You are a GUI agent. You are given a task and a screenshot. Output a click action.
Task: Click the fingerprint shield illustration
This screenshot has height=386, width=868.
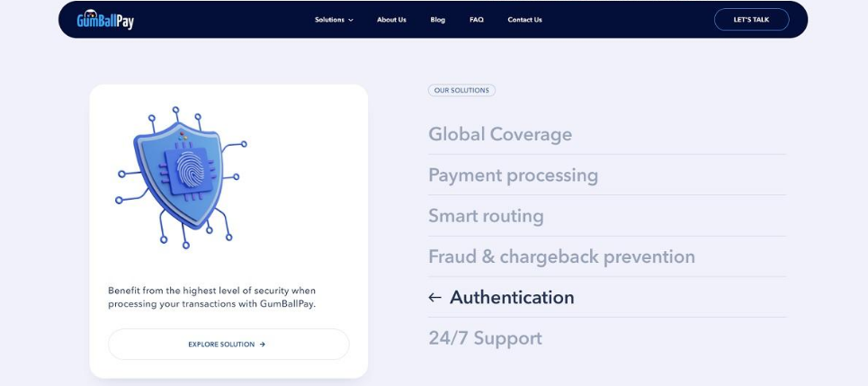click(181, 177)
